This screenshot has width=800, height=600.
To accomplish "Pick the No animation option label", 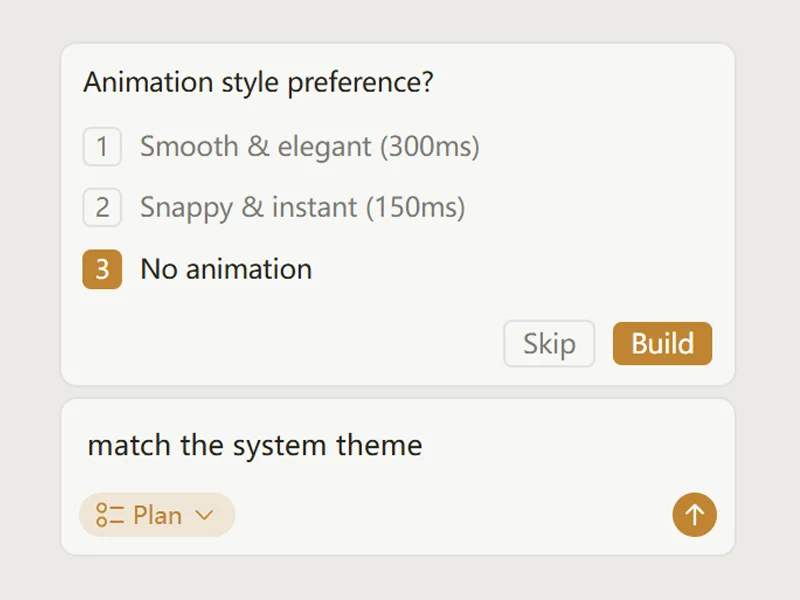I will 226,269.
